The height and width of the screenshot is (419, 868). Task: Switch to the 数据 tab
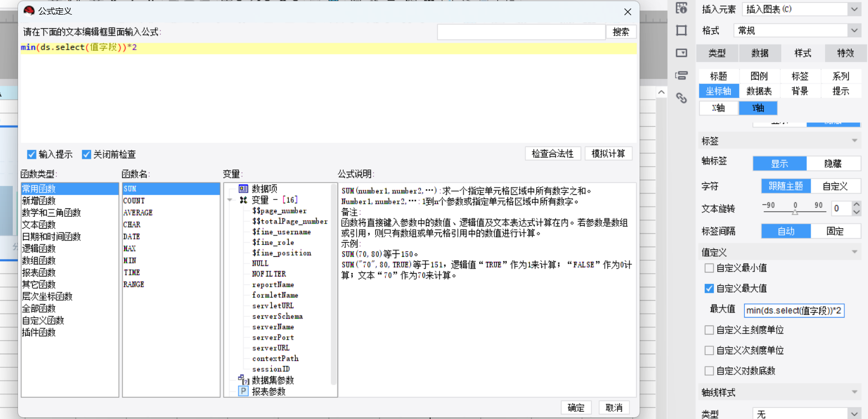[x=759, y=53]
